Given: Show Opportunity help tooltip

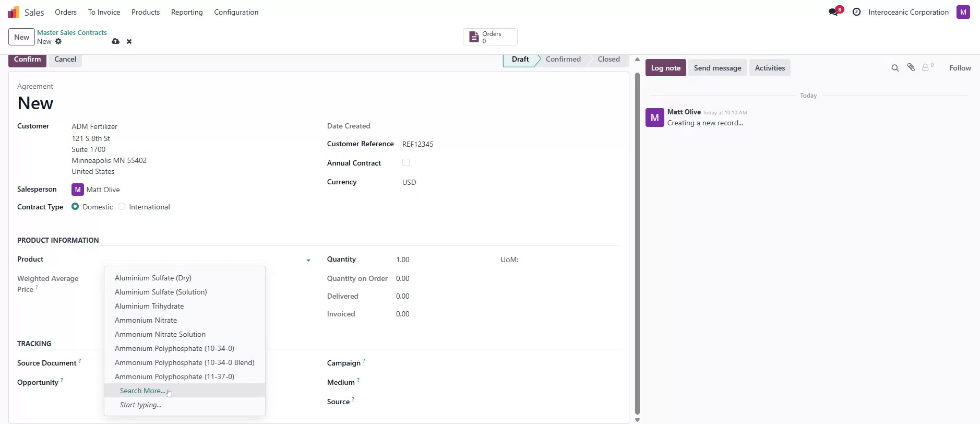Looking at the screenshot, I should (62, 380).
